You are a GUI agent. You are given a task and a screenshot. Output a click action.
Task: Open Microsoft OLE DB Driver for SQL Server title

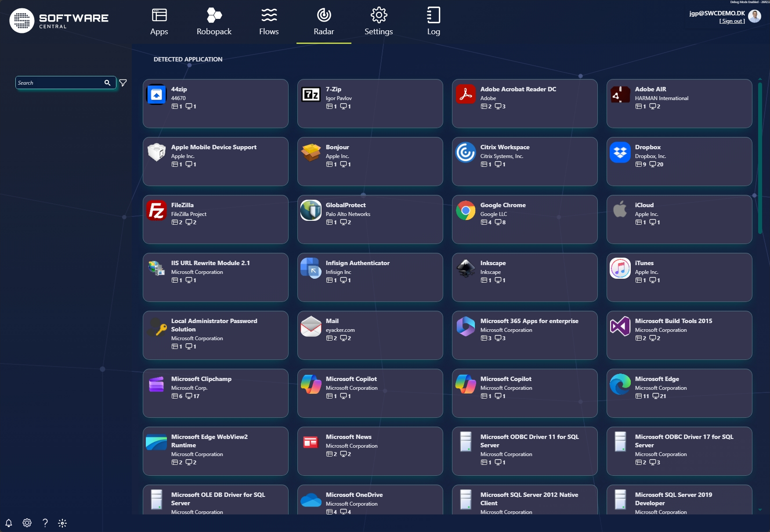tap(218, 499)
